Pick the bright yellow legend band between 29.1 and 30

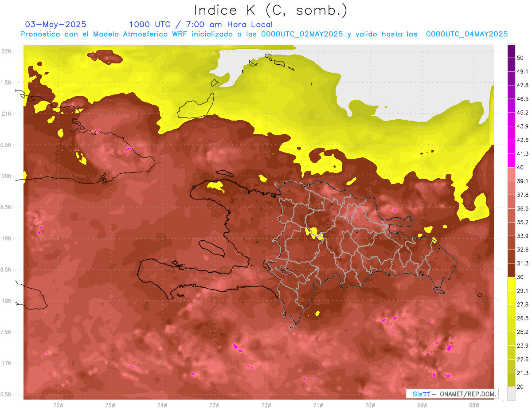click(512, 284)
